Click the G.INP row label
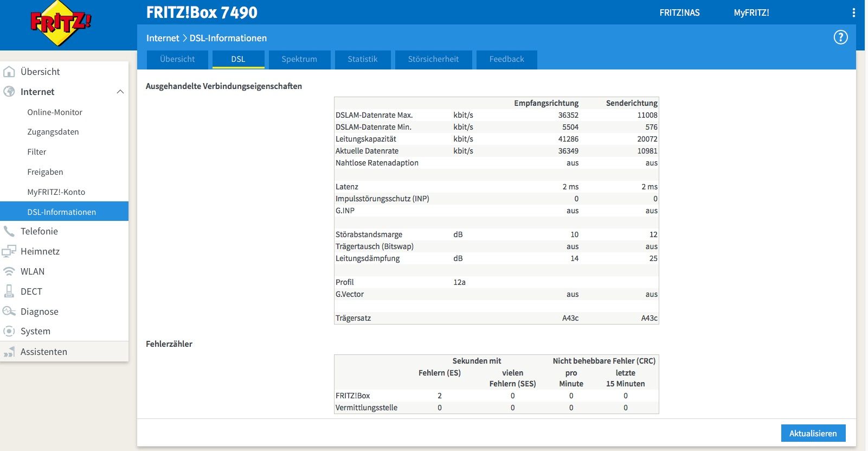The width and height of the screenshot is (868, 451). 345,211
